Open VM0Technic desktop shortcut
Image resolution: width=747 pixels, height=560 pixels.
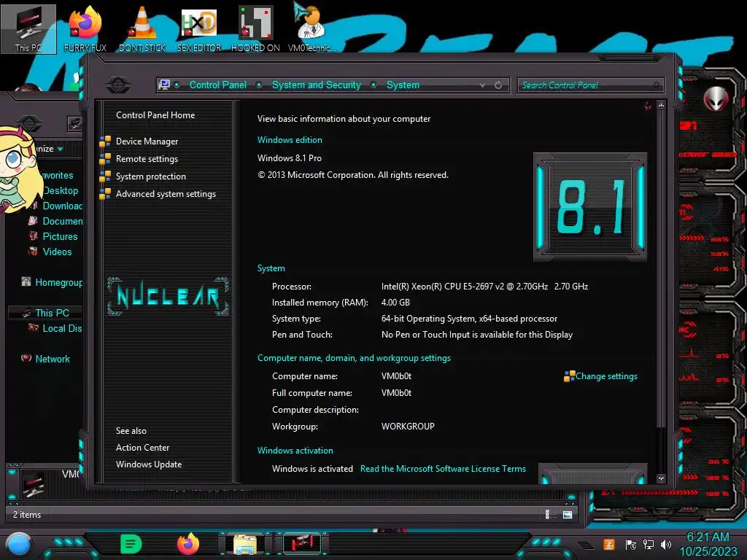(x=311, y=28)
